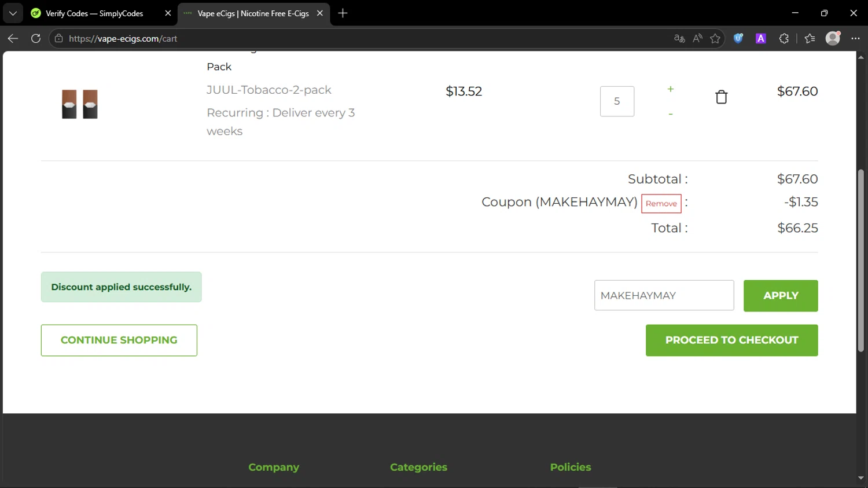868x488 pixels.
Task: Open the purple A extension
Action: click(761, 39)
